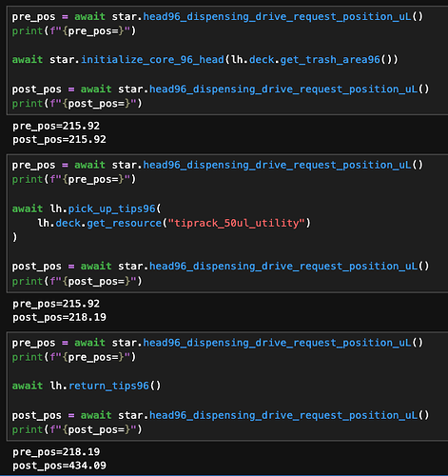448x476 pixels.
Task: Click the return_tips96 call
Action: tap(108, 386)
